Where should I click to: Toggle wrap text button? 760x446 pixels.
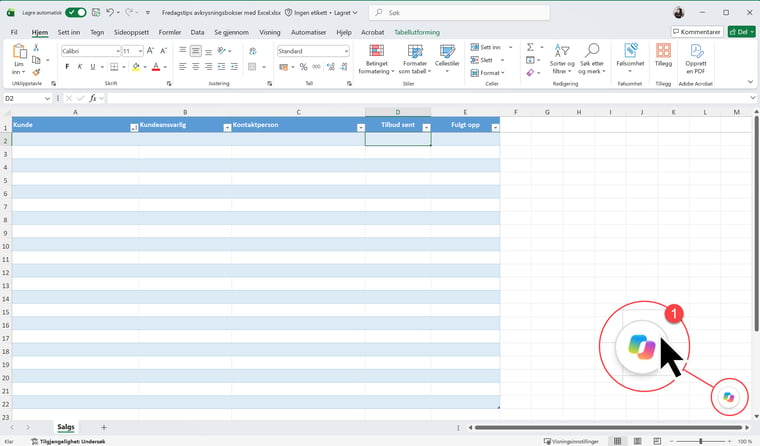(253, 50)
